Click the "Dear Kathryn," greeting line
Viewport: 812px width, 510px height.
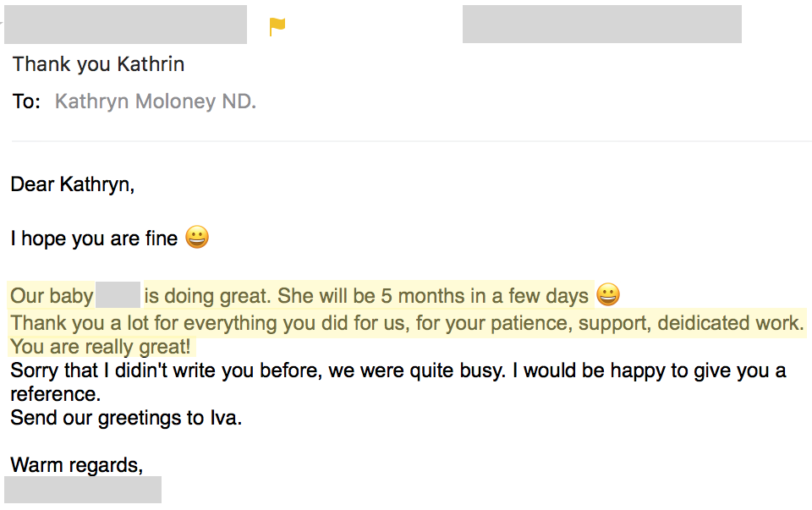coord(73,185)
